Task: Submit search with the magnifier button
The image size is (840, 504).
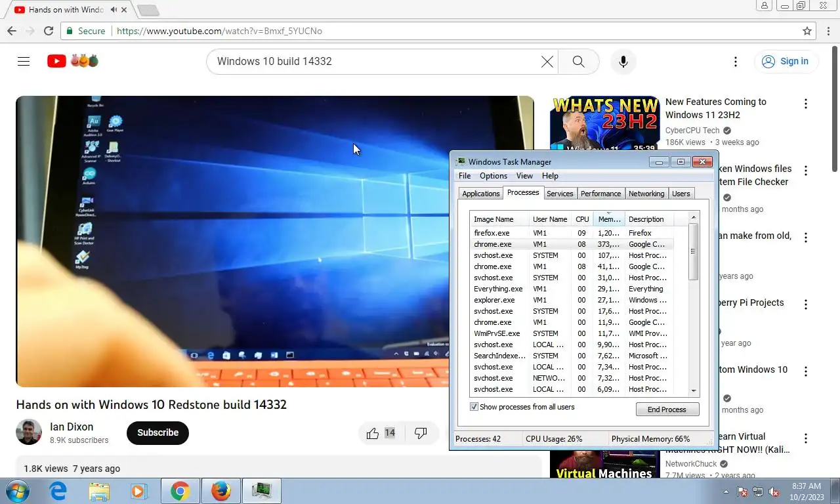Action: click(x=578, y=61)
